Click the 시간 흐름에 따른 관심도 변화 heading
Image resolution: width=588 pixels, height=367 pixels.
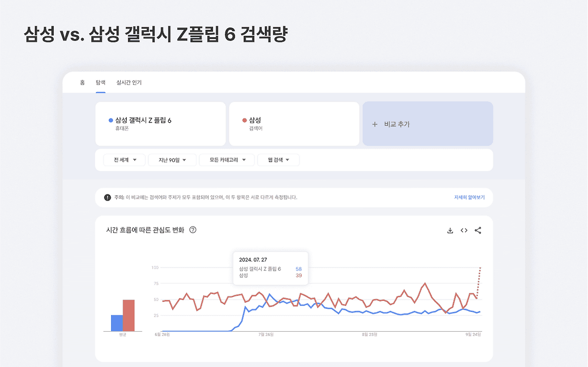[x=145, y=230]
